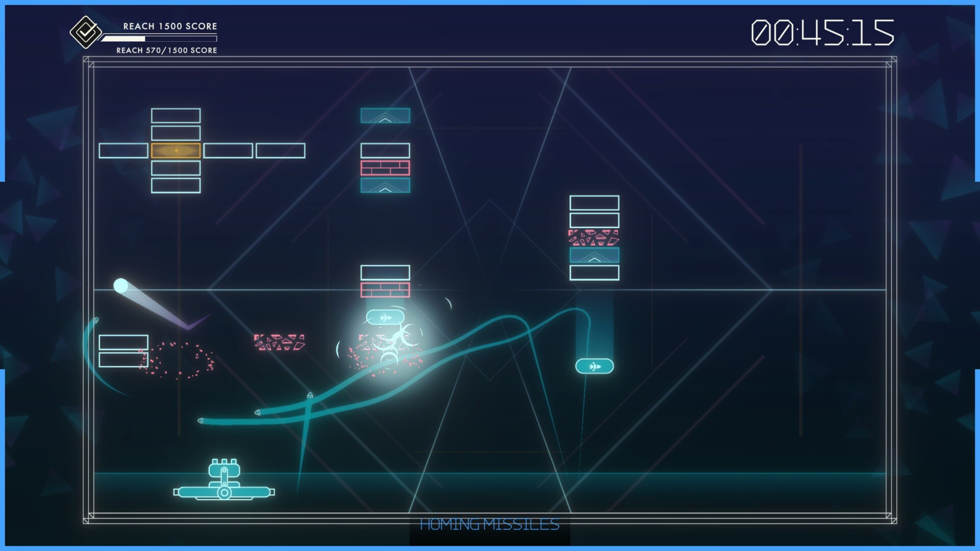
Task: Click the top outlined brick in right column
Action: 594,203
